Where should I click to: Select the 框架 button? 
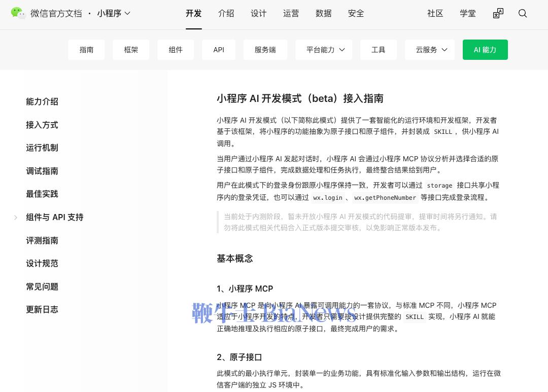click(x=131, y=50)
